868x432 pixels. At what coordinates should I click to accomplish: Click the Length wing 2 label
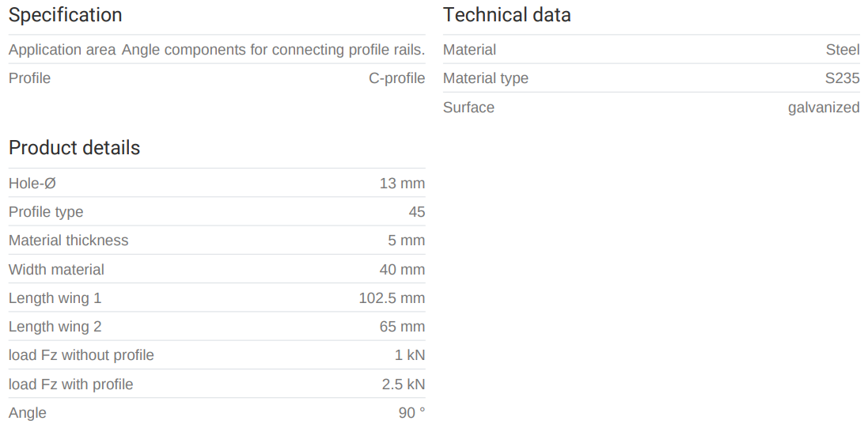[x=55, y=327]
